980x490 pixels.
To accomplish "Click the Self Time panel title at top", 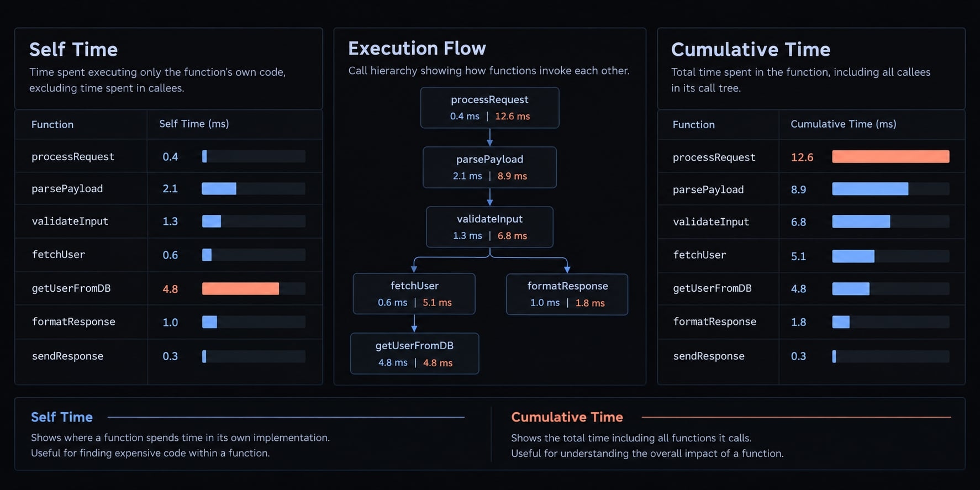I will pos(73,50).
